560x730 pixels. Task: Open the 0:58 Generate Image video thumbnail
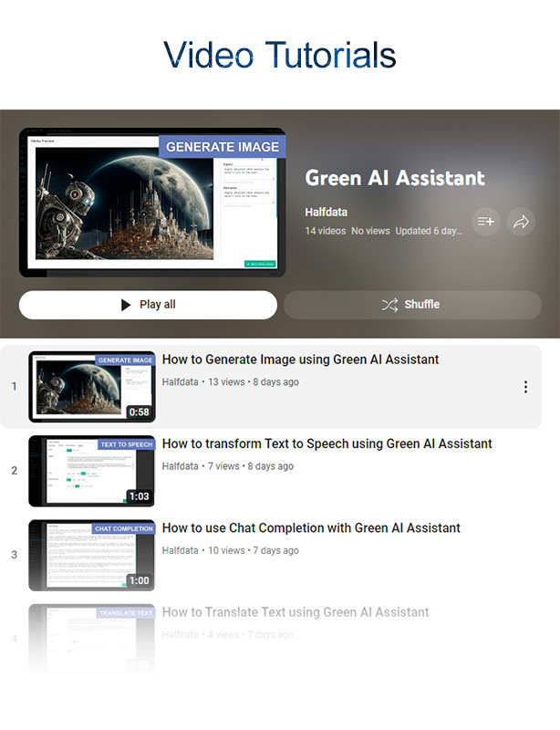pos(92,387)
